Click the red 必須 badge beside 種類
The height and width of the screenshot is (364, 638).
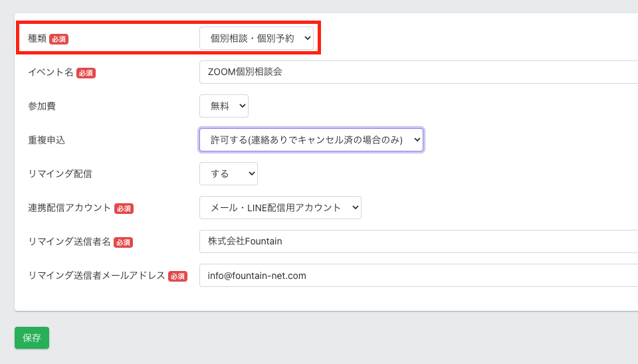coord(59,39)
